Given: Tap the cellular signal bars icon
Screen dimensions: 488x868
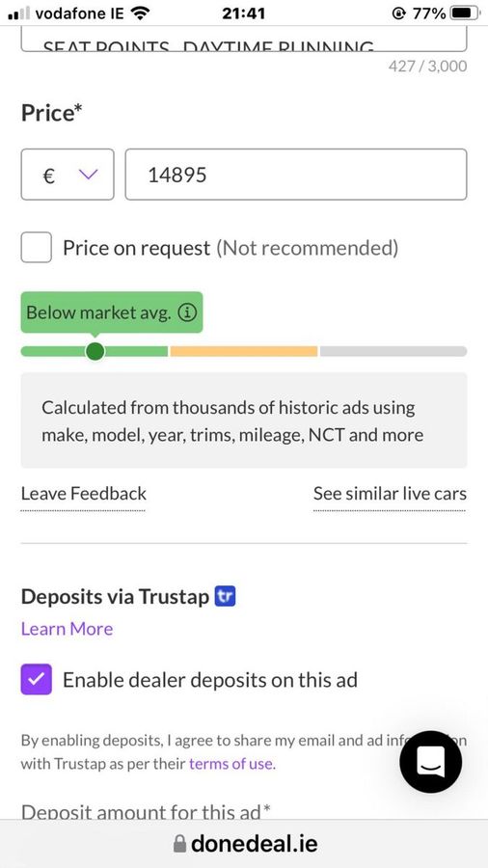Looking at the screenshot, I should (x=18, y=14).
